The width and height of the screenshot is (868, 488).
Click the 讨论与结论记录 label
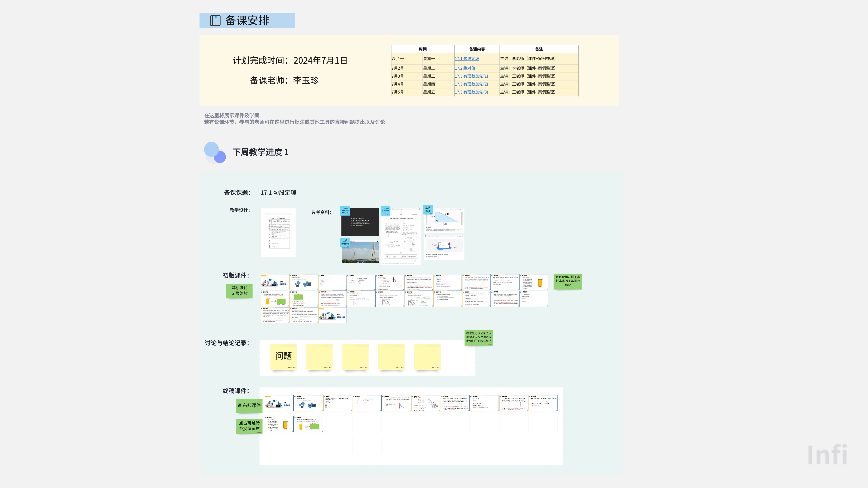coord(227,343)
